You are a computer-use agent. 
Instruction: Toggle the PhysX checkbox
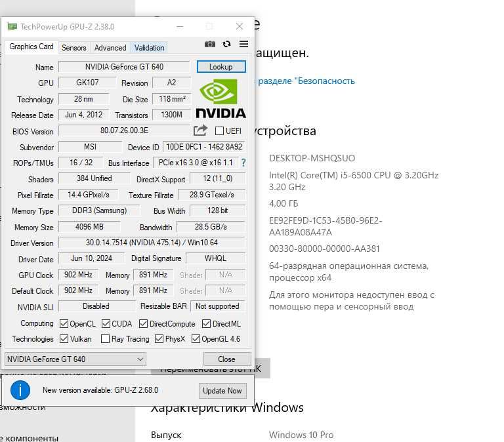pyautogui.click(x=159, y=339)
